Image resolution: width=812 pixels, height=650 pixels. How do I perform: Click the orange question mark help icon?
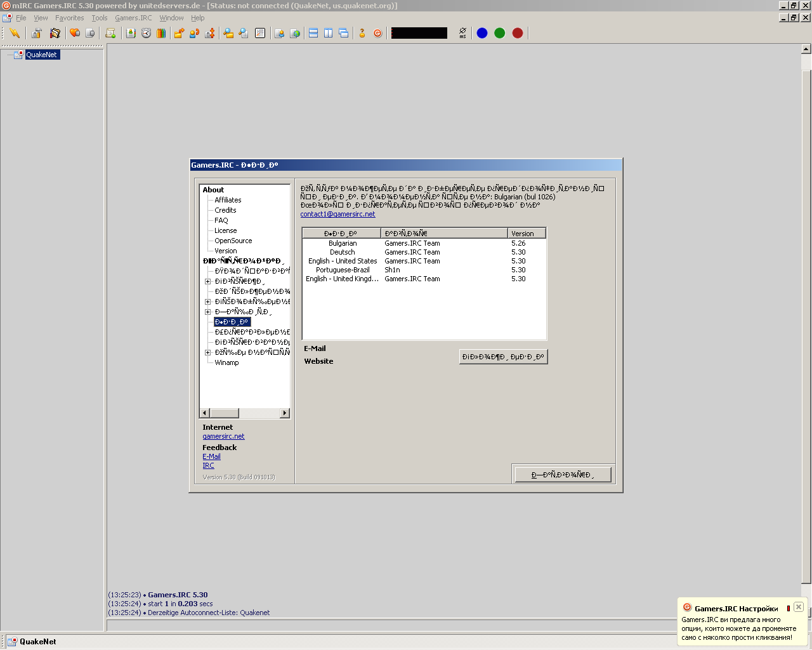pos(362,33)
